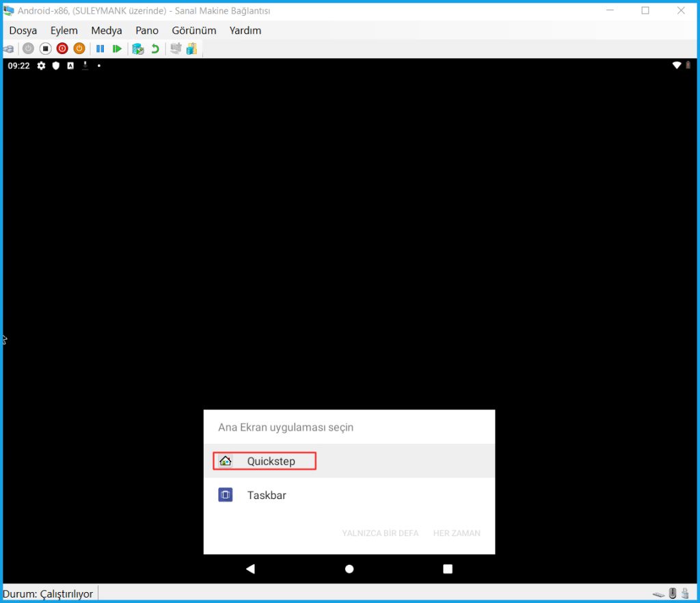
Task: Create a checkpoint with the server icon
Action: [138, 49]
